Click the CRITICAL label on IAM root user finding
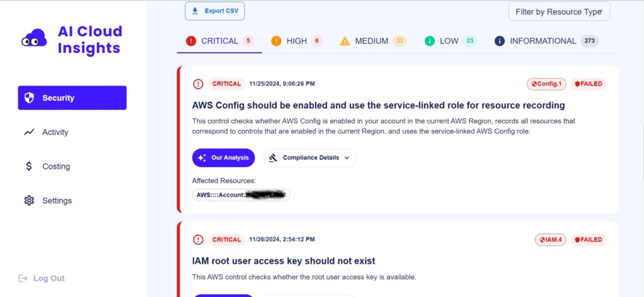This screenshot has width=644, height=297. click(x=226, y=240)
